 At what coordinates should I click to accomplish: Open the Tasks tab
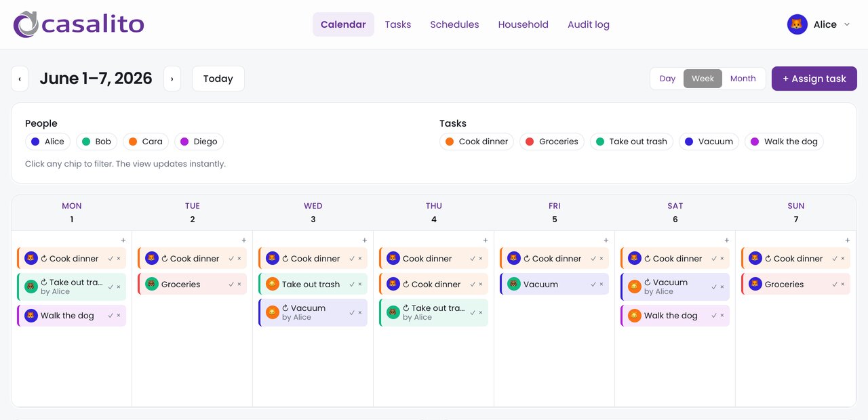(398, 24)
